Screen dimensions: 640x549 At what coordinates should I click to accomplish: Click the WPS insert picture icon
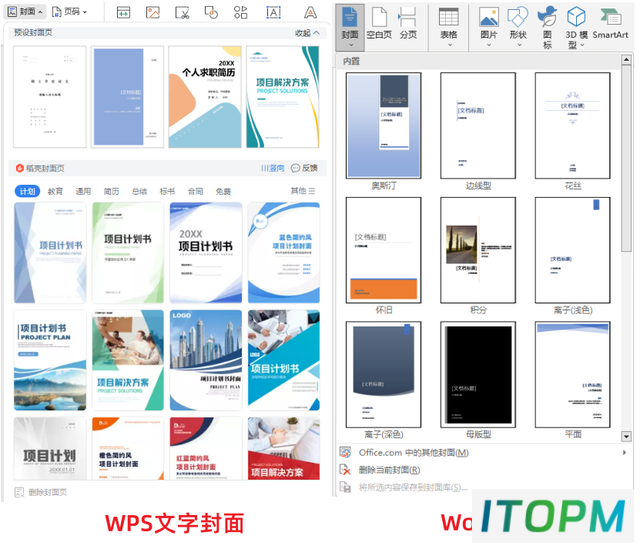[153, 12]
